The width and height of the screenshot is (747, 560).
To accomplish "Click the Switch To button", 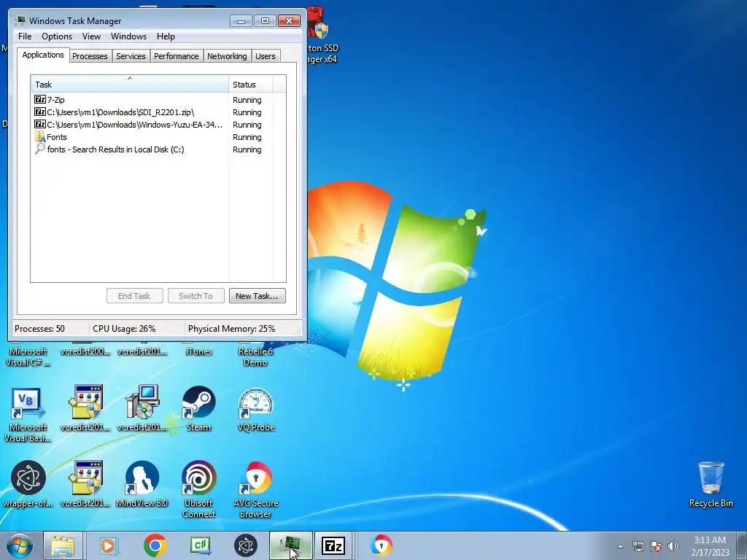I will pos(196,296).
